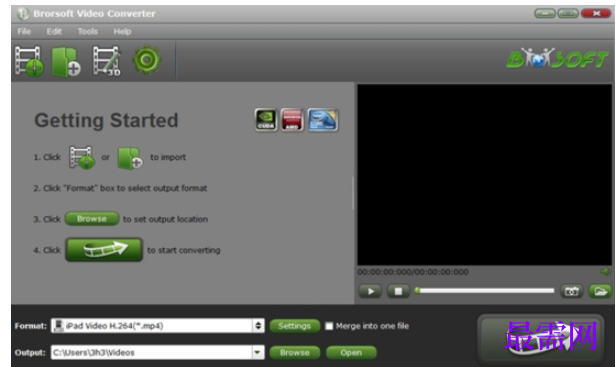Expand the Format dropdown arrows
Screen dimensions: 616x367
coord(258,326)
